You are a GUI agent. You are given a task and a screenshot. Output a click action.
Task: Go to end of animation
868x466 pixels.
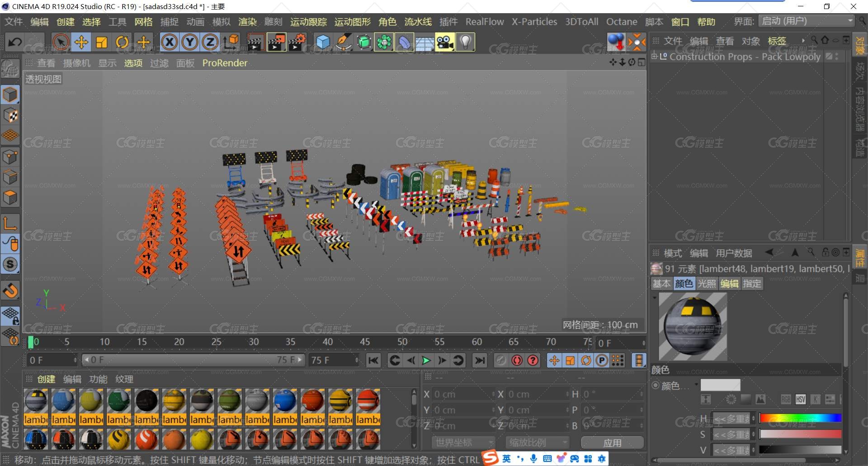(480, 360)
